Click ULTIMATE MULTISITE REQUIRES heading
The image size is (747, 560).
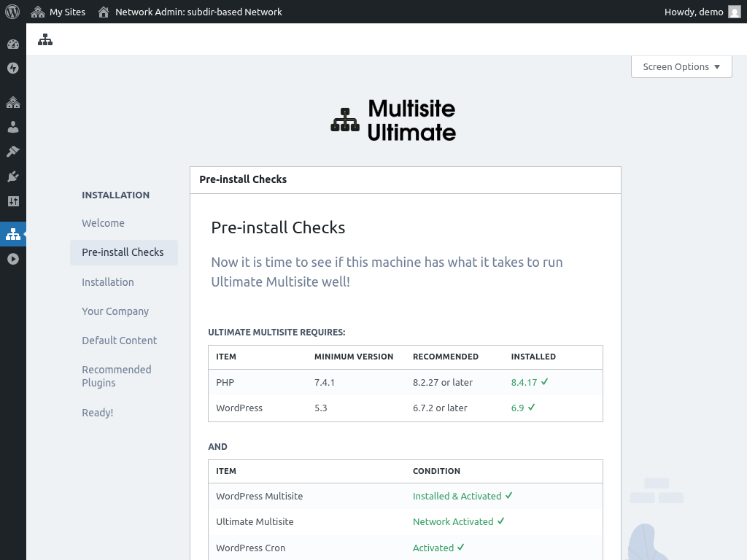coord(276,332)
